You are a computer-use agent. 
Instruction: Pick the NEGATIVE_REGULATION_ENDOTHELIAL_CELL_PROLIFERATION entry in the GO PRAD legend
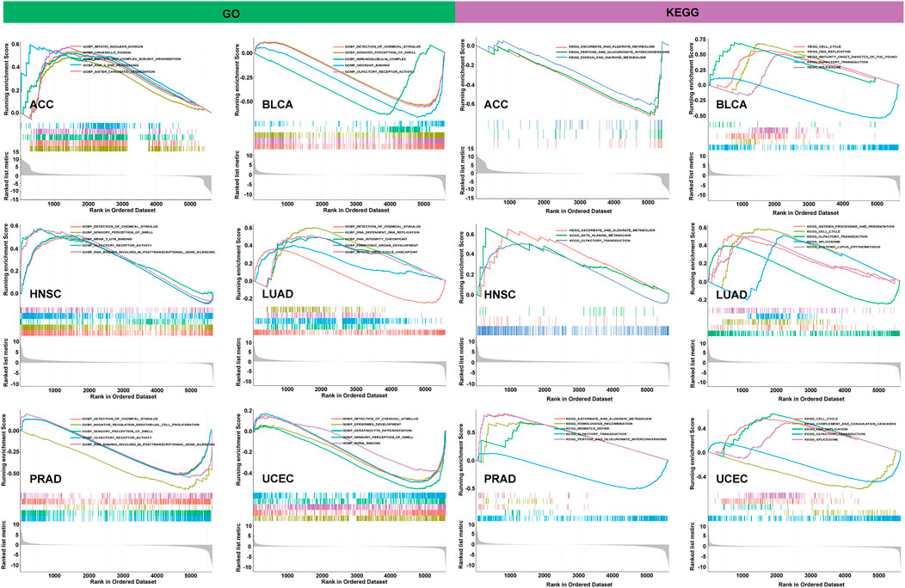click(x=141, y=425)
